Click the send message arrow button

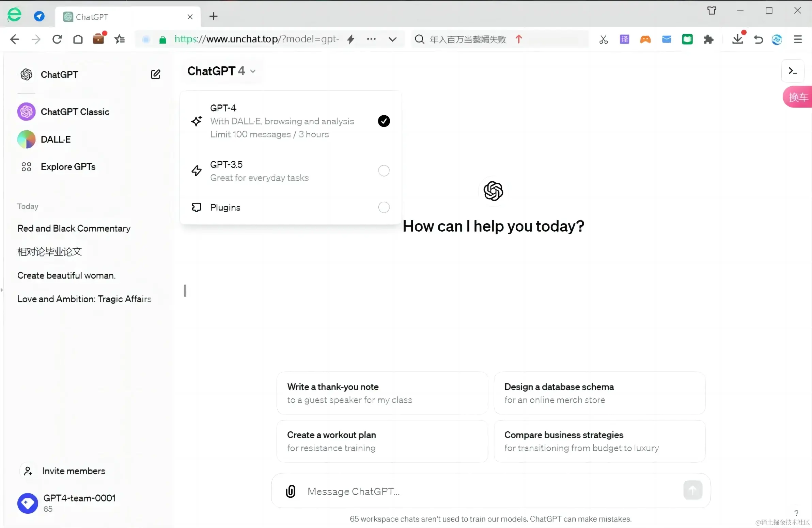click(692, 490)
